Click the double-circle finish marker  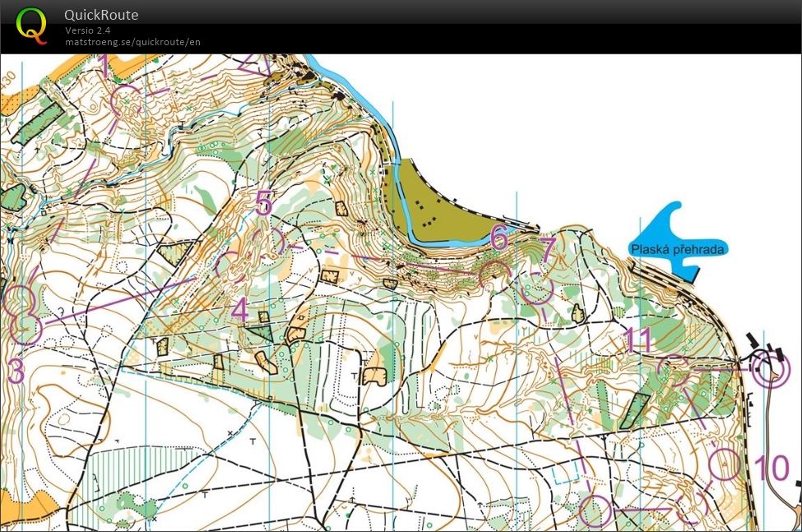[x=768, y=369]
